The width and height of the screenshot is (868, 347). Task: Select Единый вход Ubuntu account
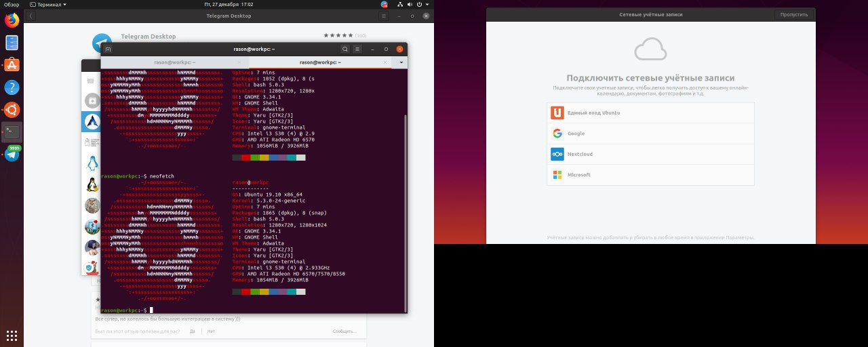click(x=650, y=113)
